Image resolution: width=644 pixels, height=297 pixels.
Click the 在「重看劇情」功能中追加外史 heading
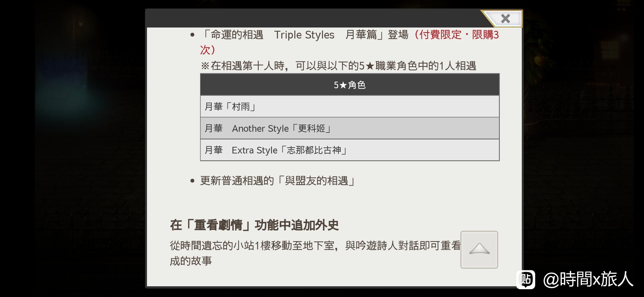(254, 225)
